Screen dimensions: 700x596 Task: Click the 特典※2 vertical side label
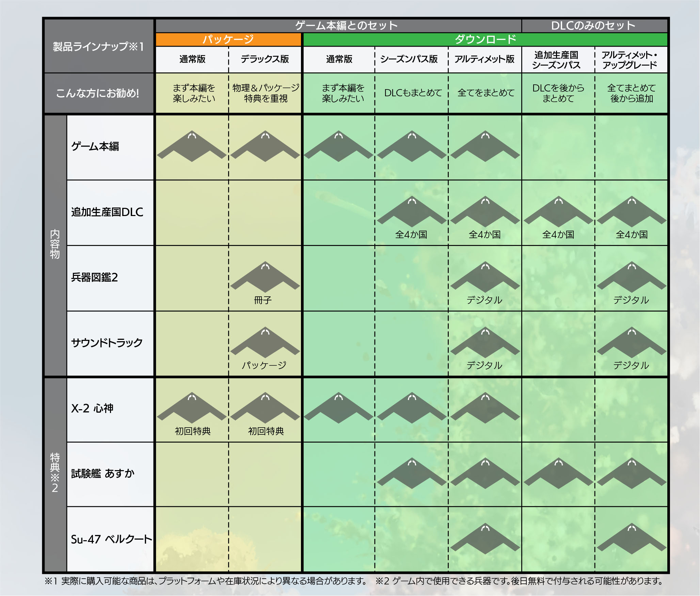coord(55,473)
